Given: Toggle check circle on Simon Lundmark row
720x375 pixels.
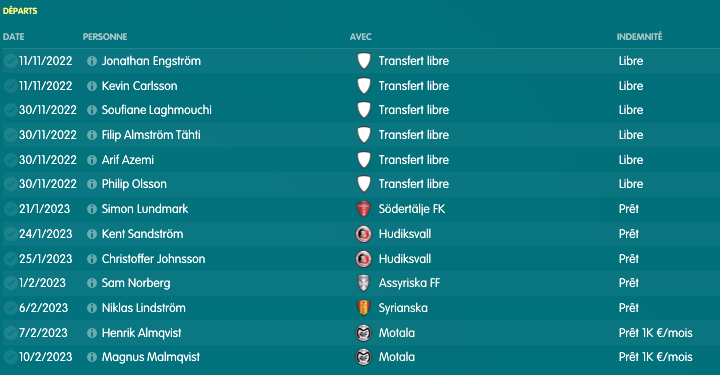Looking at the screenshot, I should (x=10, y=209).
